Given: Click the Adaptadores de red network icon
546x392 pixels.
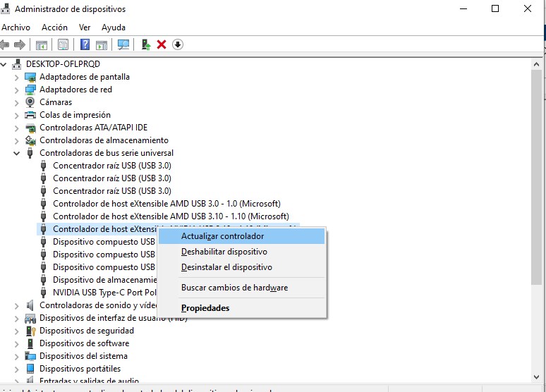Looking at the screenshot, I should (30, 90).
